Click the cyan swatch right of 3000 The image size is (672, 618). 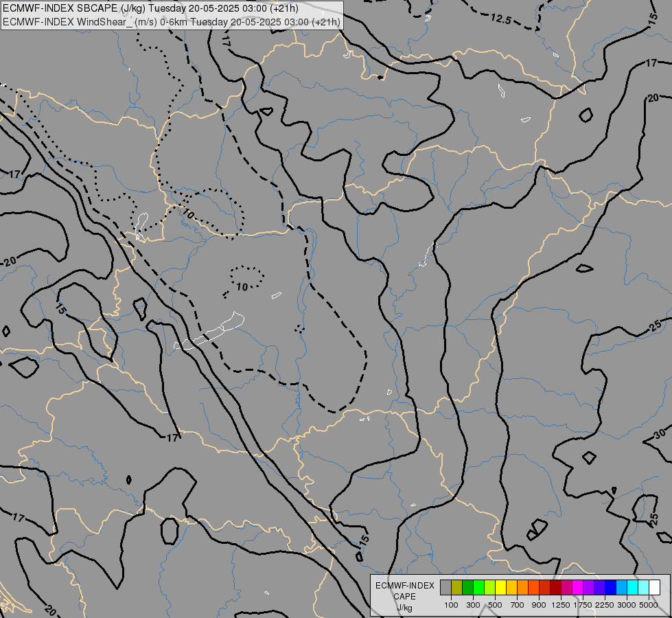[x=633, y=588]
